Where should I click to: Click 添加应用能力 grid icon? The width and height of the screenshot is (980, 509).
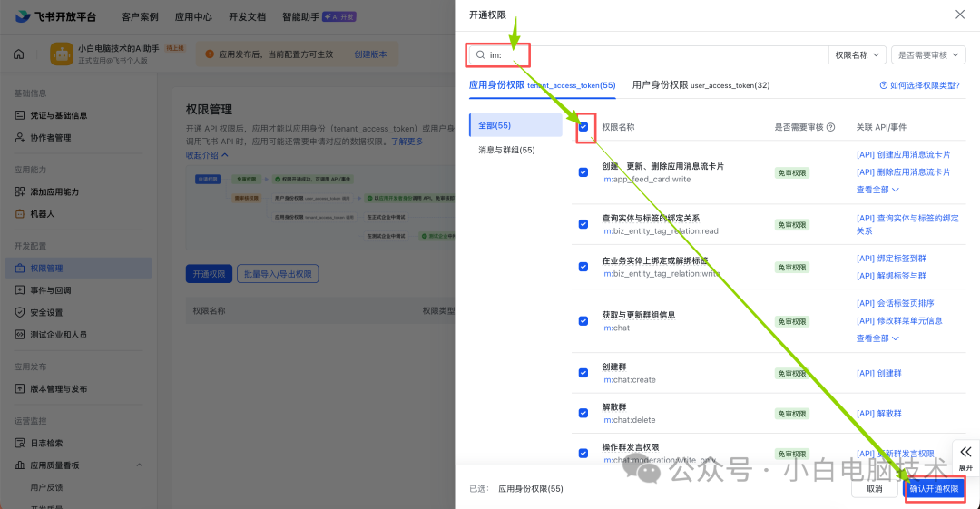point(20,192)
